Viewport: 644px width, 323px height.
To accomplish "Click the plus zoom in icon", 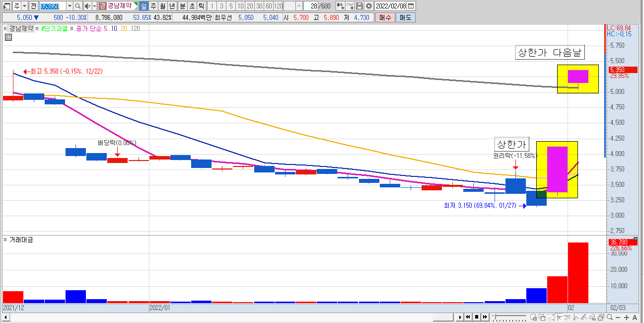I will pos(627,318).
